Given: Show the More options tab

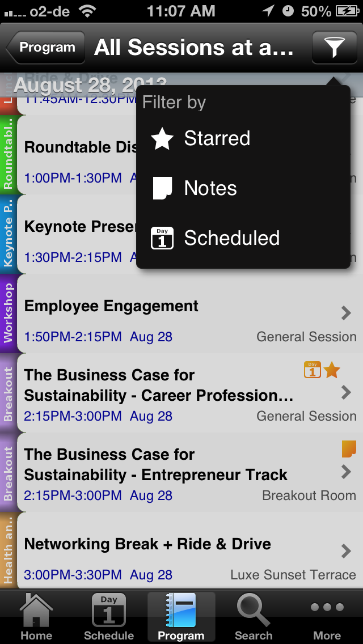Looking at the screenshot, I should [327, 617].
